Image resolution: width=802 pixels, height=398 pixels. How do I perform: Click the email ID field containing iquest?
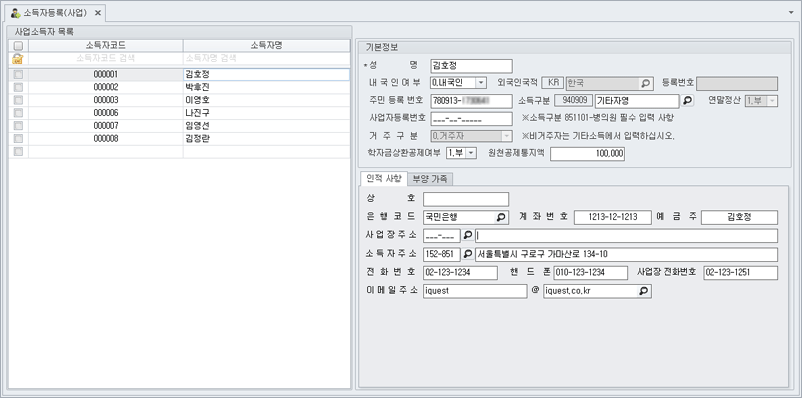[x=475, y=291]
